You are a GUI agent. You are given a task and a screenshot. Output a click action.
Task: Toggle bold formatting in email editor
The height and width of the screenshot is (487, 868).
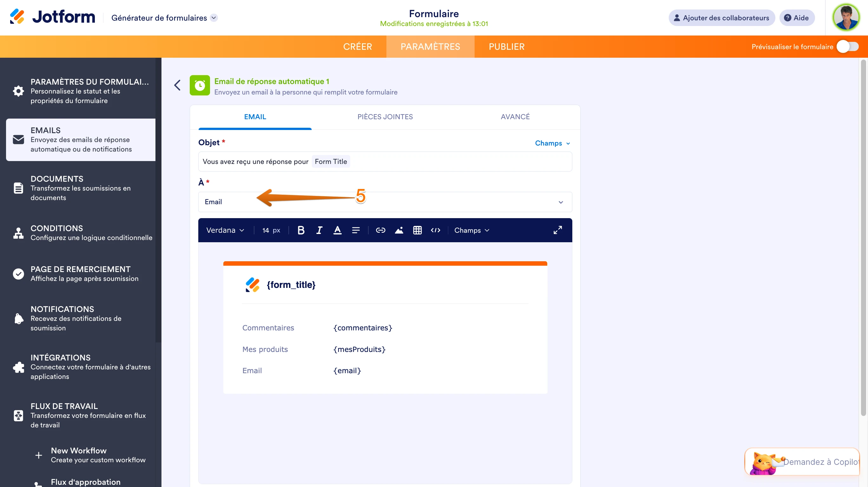(301, 231)
